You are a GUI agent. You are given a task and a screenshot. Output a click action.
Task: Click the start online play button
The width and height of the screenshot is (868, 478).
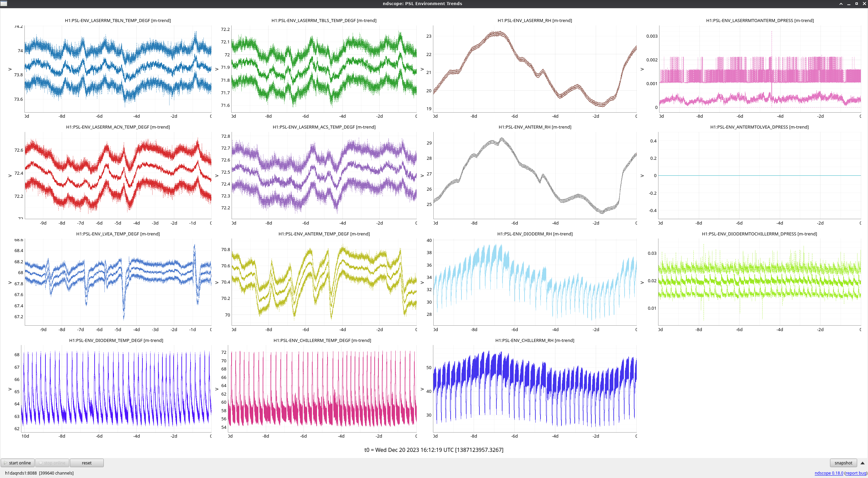(17, 463)
